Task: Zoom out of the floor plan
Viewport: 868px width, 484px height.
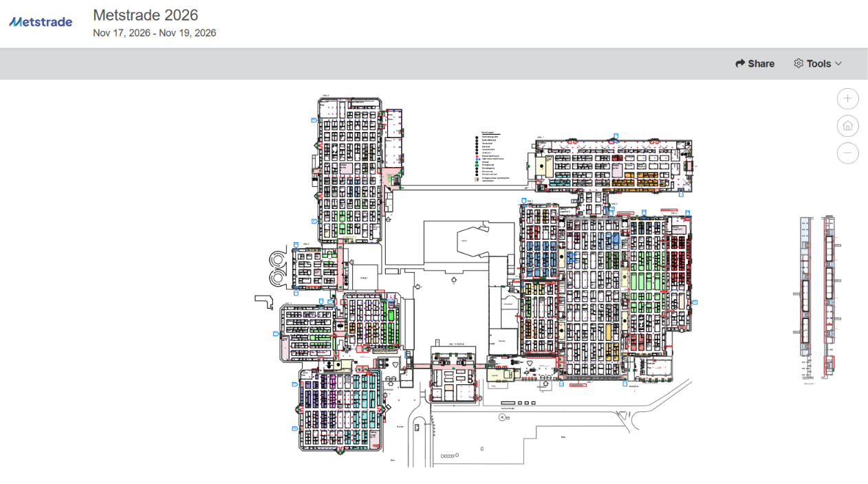Action: (847, 153)
